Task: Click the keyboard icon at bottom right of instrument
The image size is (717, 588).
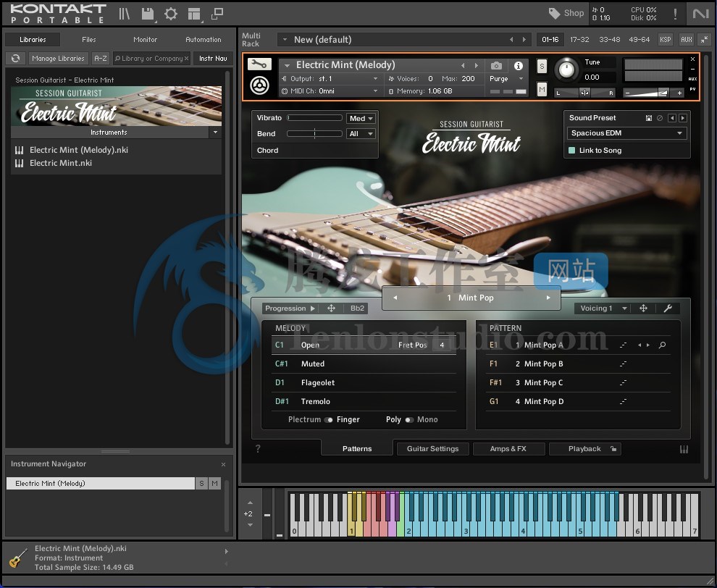Action: (684, 449)
